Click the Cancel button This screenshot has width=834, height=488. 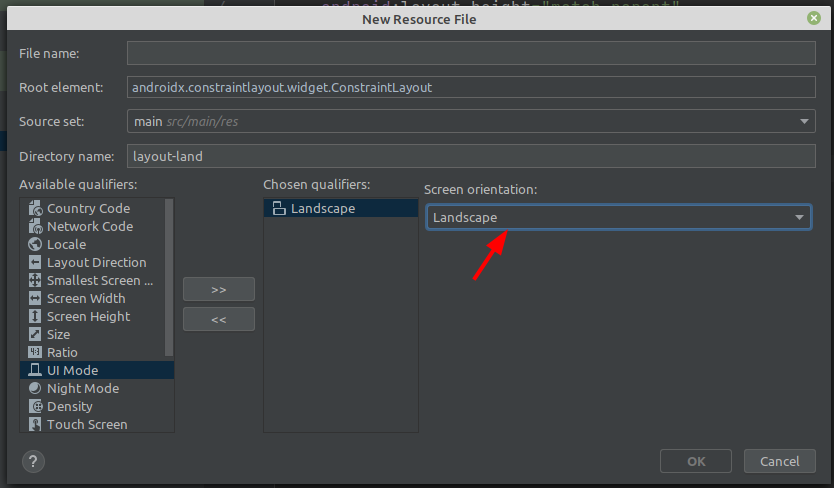click(779, 461)
